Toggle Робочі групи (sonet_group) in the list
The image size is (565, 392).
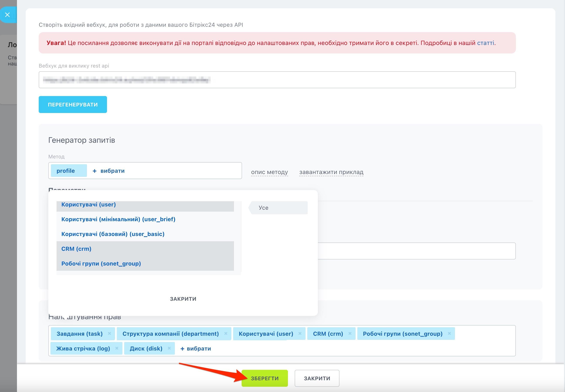coord(101,264)
